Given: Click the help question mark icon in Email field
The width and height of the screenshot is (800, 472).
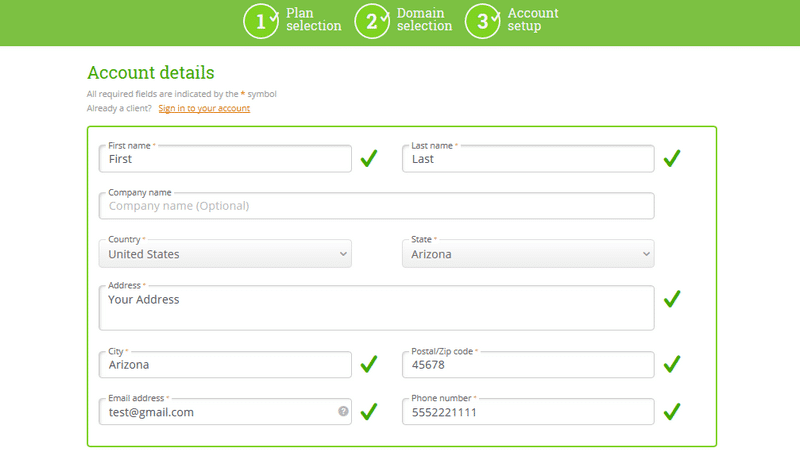Looking at the screenshot, I should point(343,411).
